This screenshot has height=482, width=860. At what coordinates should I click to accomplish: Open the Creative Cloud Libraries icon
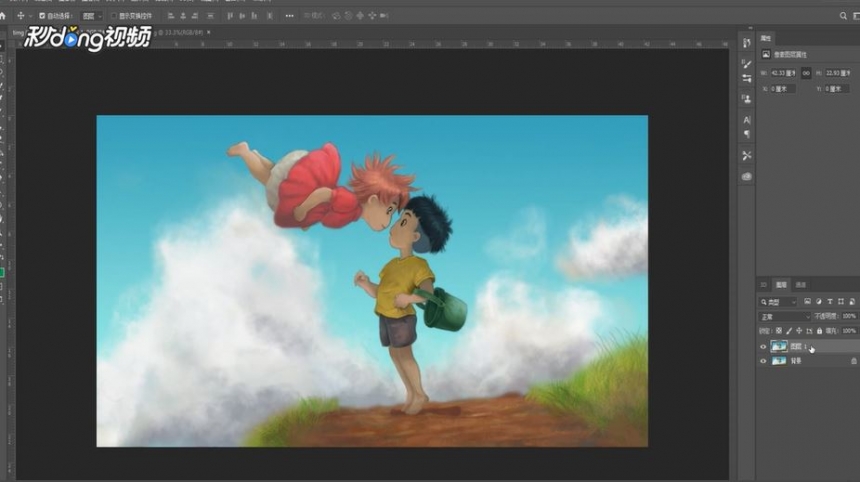[746, 177]
